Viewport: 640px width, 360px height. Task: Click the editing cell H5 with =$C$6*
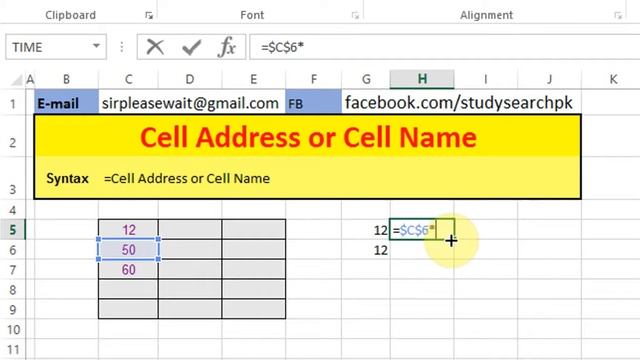422,230
